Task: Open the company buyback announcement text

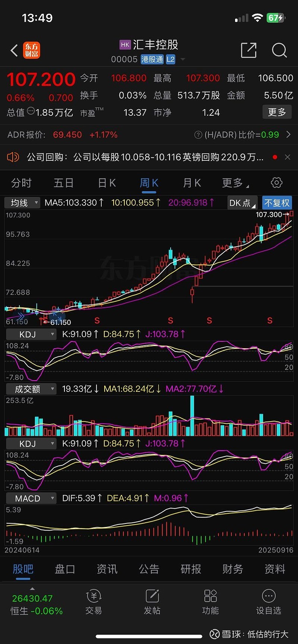Action: point(145,157)
